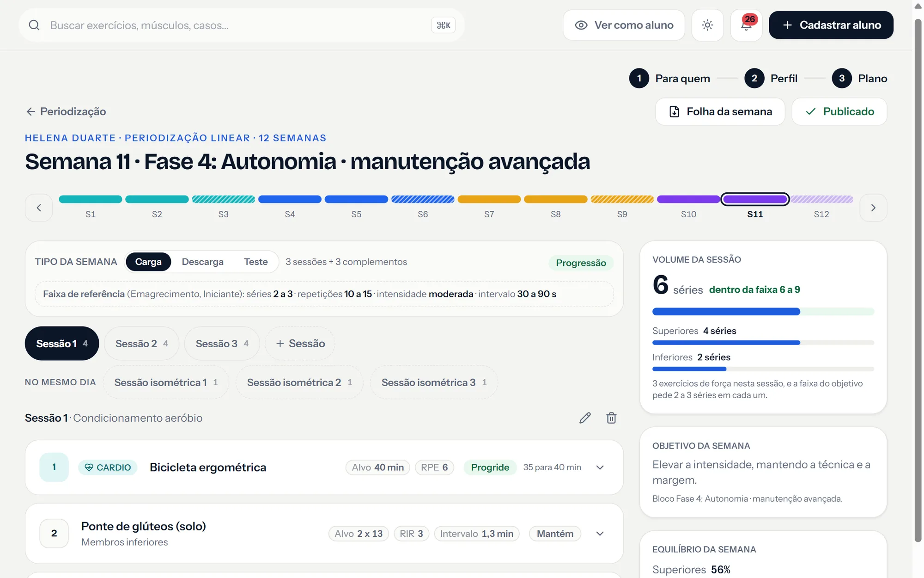The image size is (924, 578).
Task: Click the number 1 badge of Bicicleta ergométrica
Action: (54, 467)
